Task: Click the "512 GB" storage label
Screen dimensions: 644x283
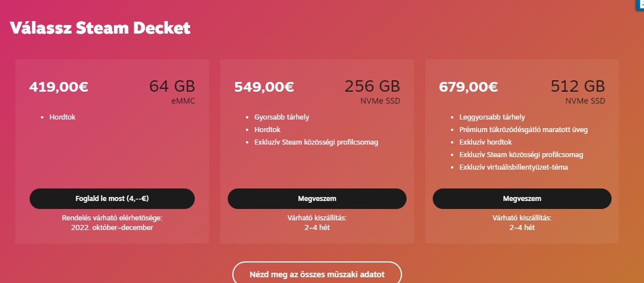Action: click(x=577, y=87)
